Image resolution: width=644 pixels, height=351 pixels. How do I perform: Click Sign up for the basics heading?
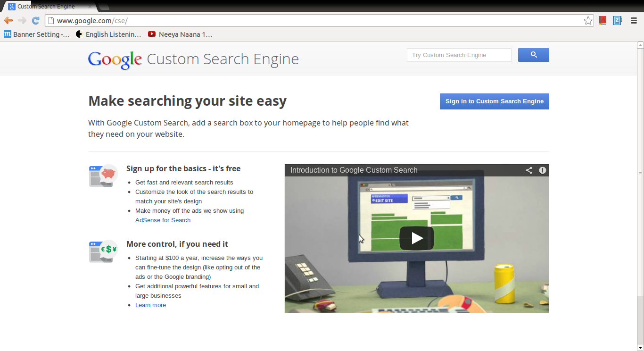pyautogui.click(x=183, y=168)
